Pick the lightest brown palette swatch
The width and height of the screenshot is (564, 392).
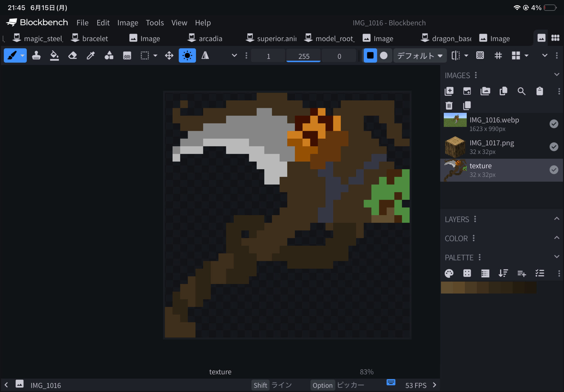tap(447, 288)
